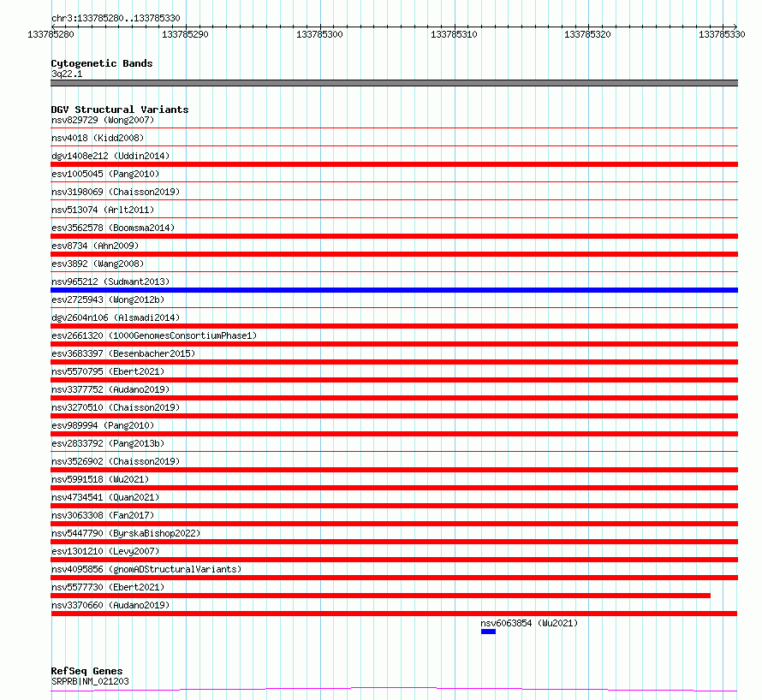Click the small blue nsv6063854 feature bar
The height and width of the screenshot is (700, 762).
(x=488, y=632)
